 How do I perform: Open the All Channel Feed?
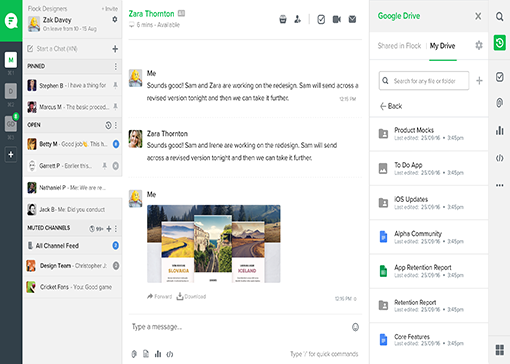73,246
